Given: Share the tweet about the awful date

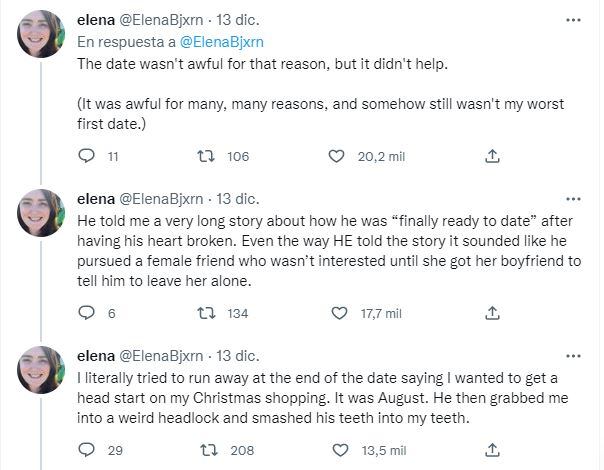Looking at the screenshot, I should click(x=491, y=156).
